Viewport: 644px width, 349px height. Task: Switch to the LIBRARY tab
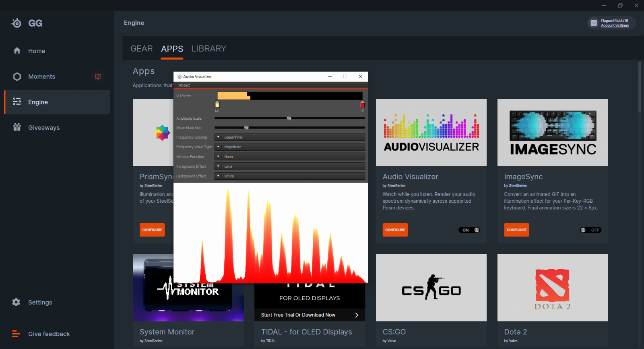click(209, 49)
